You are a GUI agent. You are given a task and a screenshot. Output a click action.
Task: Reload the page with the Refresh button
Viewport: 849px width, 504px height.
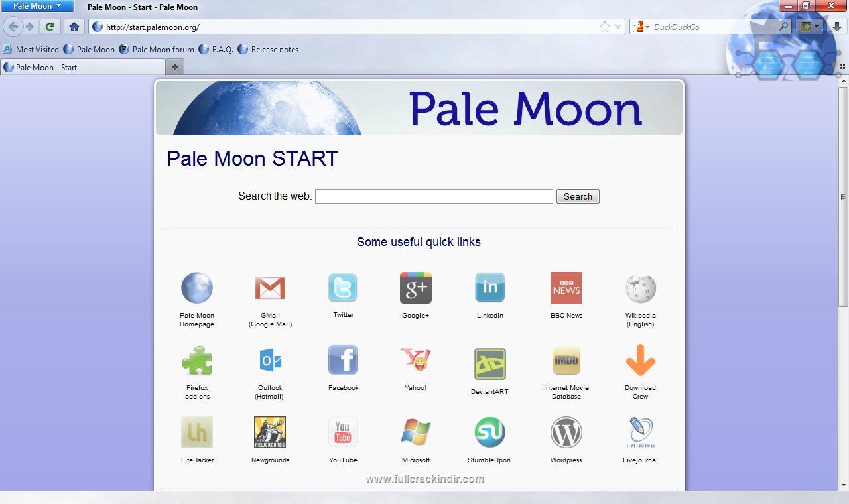[x=50, y=27]
